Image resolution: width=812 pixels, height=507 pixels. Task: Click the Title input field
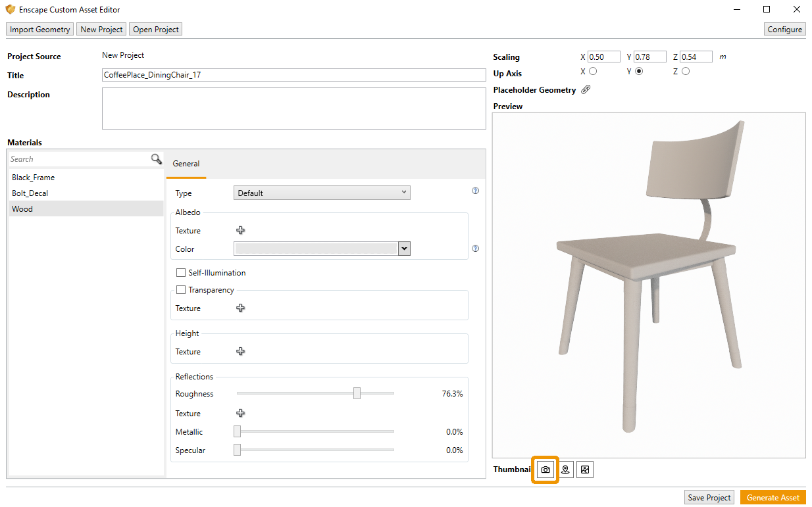pos(293,74)
